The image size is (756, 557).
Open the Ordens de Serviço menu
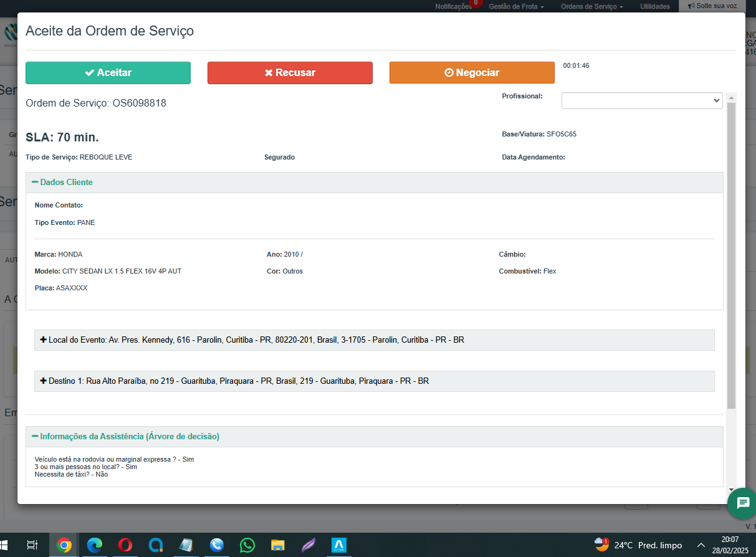[x=591, y=6]
